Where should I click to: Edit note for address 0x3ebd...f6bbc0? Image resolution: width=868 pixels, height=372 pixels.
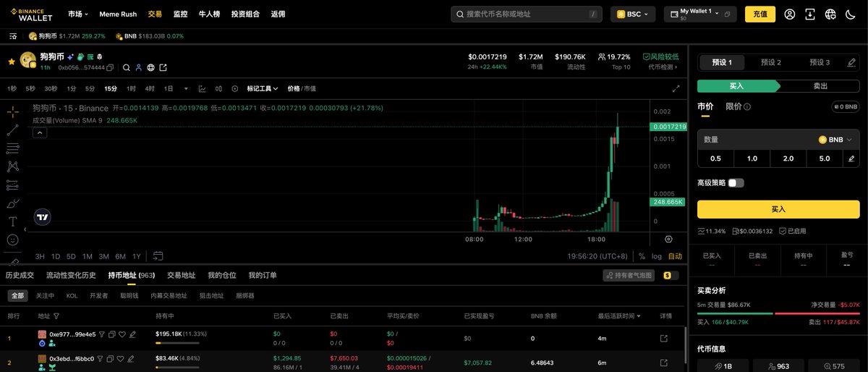pyautogui.click(x=132, y=358)
